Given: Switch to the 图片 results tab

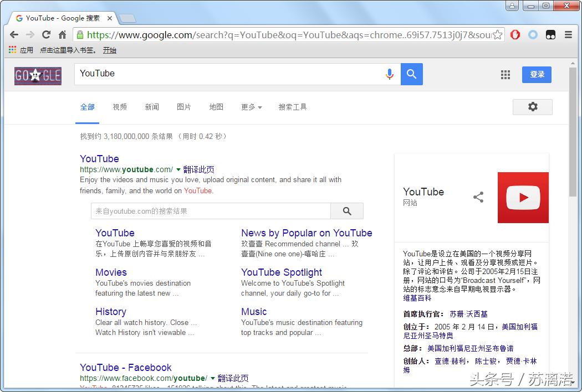Looking at the screenshot, I should [184, 107].
